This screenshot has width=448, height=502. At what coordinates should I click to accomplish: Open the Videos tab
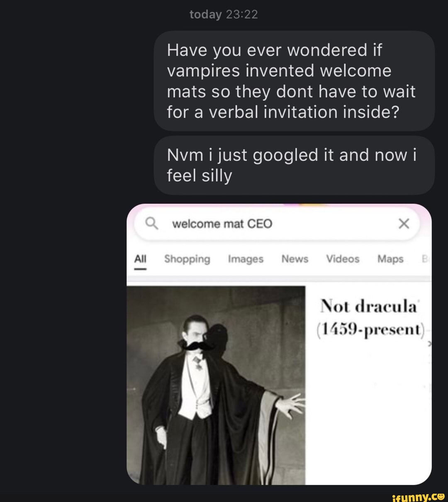(343, 259)
